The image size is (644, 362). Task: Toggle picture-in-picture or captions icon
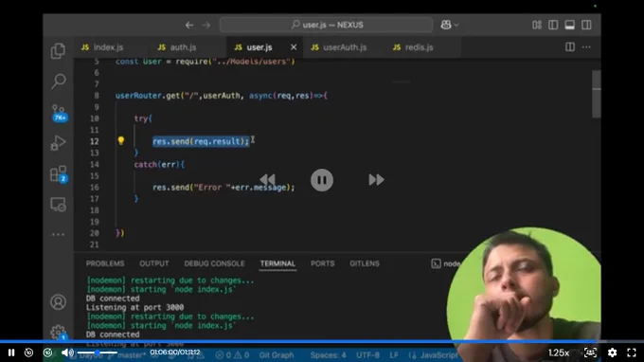(590, 353)
